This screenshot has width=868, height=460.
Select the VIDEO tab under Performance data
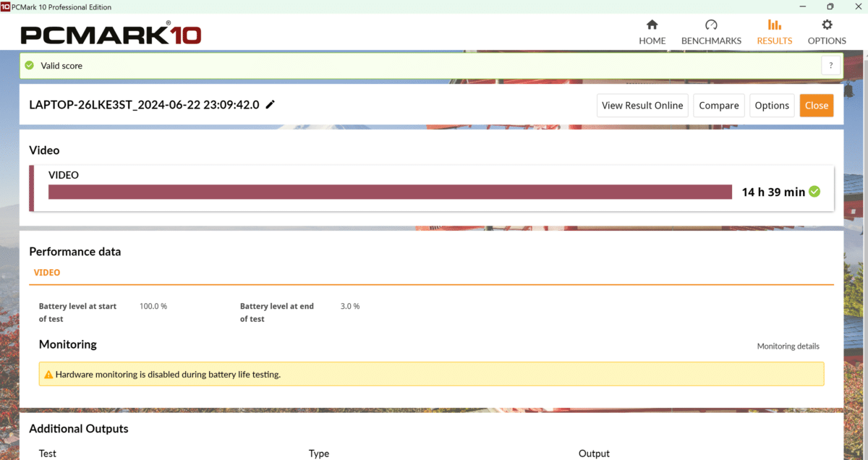[47, 273]
